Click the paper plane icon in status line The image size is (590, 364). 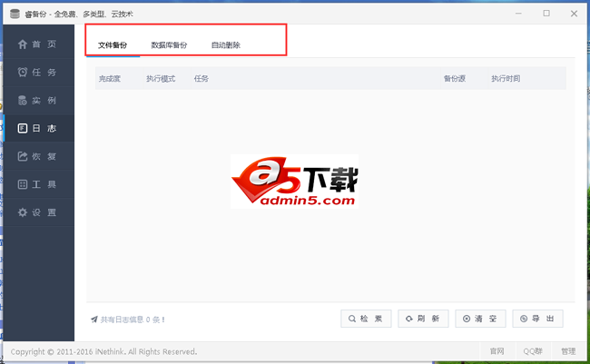[x=94, y=320]
